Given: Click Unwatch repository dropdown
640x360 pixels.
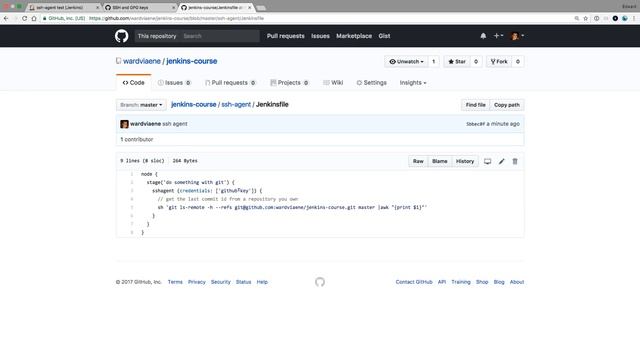Looking at the screenshot, I should point(406,62).
